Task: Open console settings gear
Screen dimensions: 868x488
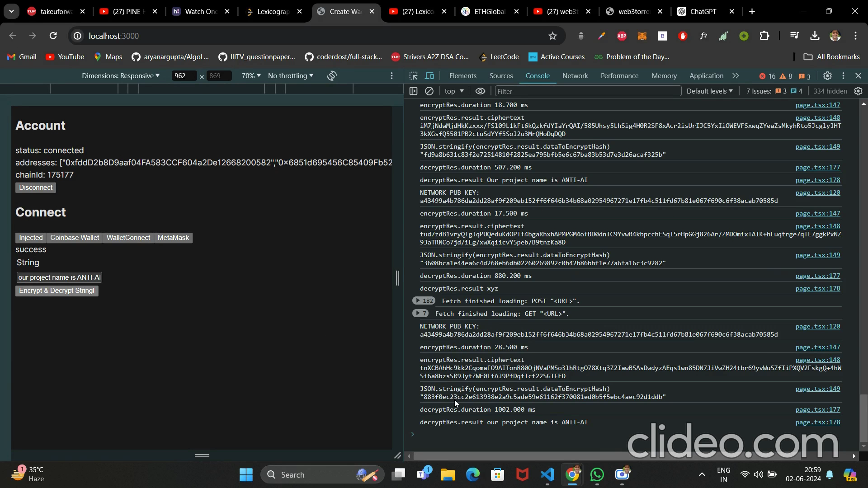Action: (858, 91)
